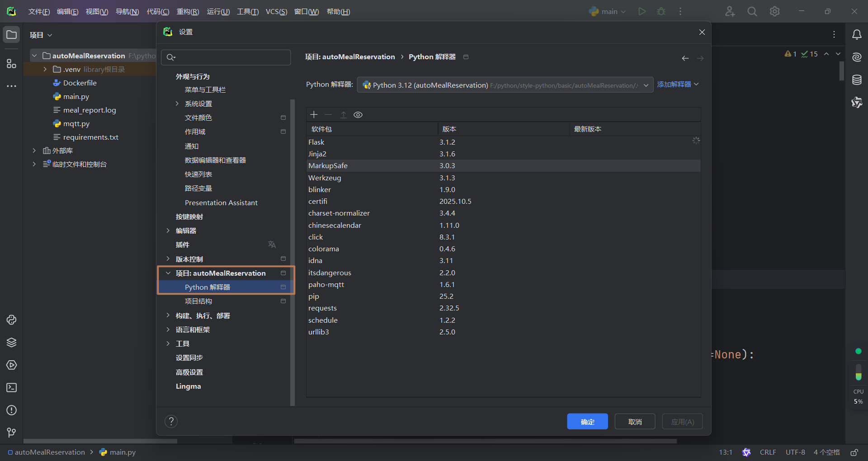Open the 运行(U) menu

click(218, 12)
